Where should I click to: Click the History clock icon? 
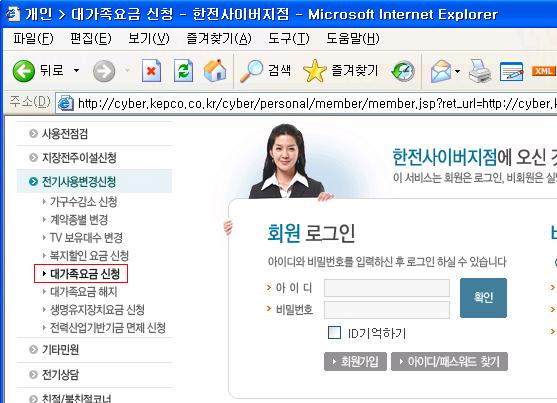point(403,71)
